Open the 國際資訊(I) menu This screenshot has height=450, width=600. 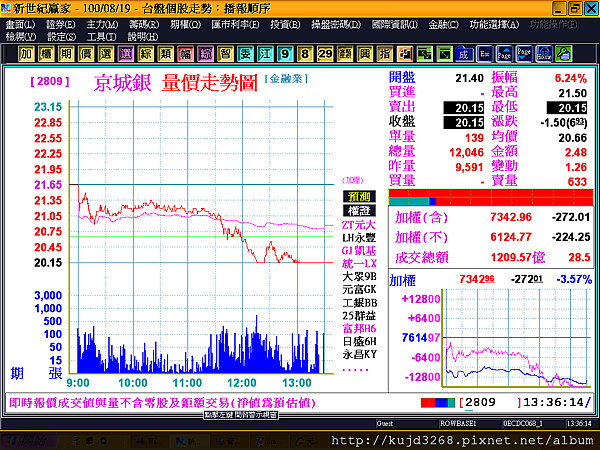(395, 25)
